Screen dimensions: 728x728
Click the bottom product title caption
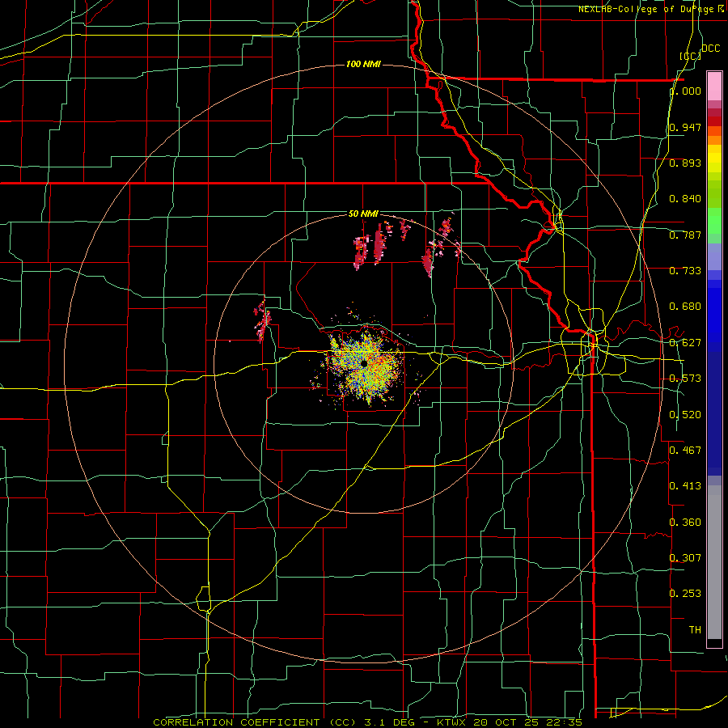point(367,722)
